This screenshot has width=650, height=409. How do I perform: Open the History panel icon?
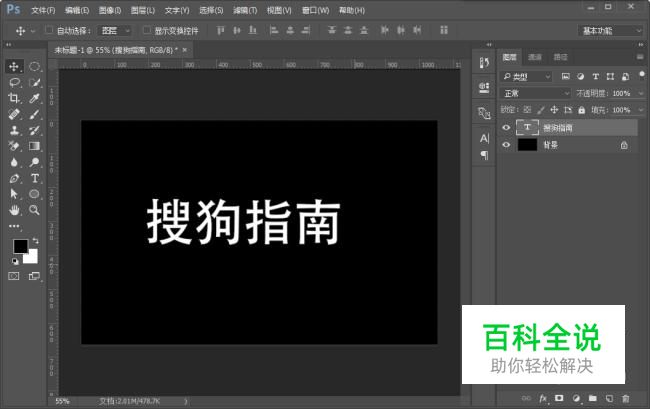(x=484, y=63)
